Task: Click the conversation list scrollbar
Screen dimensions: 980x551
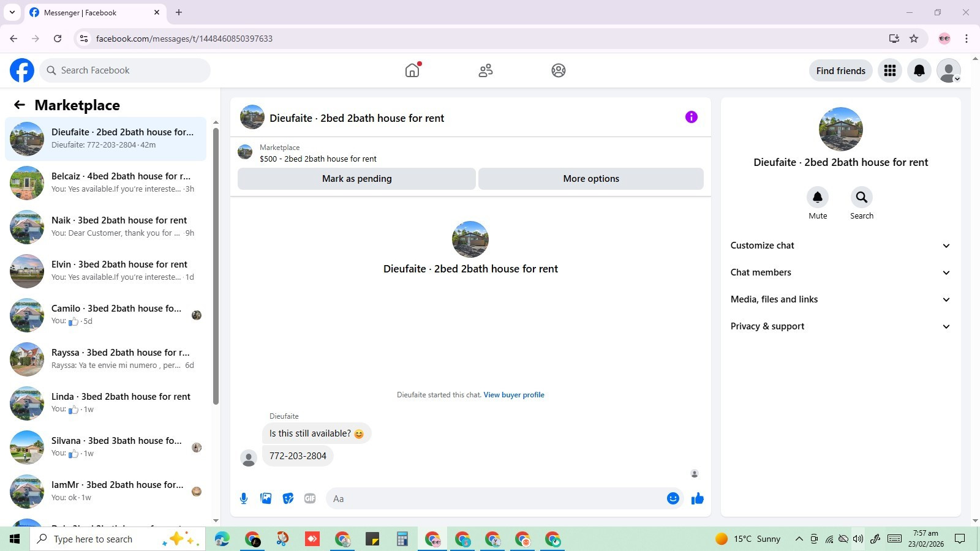Action: click(x=216, y=266)
